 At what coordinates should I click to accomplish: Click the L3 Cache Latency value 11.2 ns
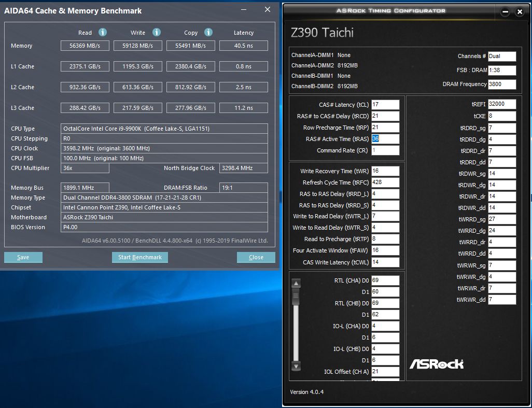(244, 108)
